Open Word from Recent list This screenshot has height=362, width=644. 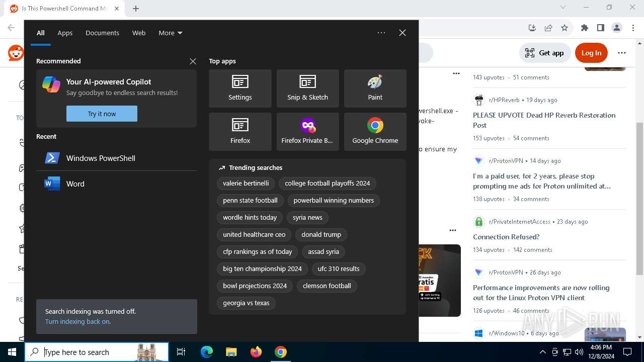pos(116,184)
